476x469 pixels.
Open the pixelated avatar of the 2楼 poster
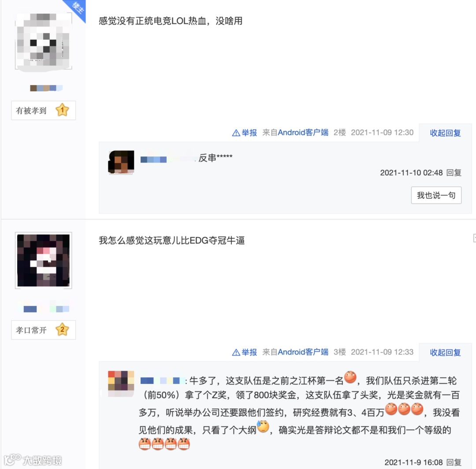(43, 41)
